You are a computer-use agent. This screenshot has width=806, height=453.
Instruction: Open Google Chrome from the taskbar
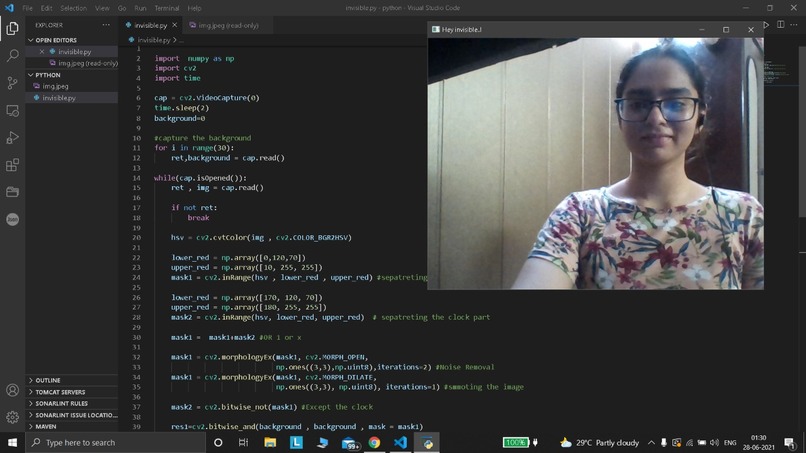(x=374, y=442)
